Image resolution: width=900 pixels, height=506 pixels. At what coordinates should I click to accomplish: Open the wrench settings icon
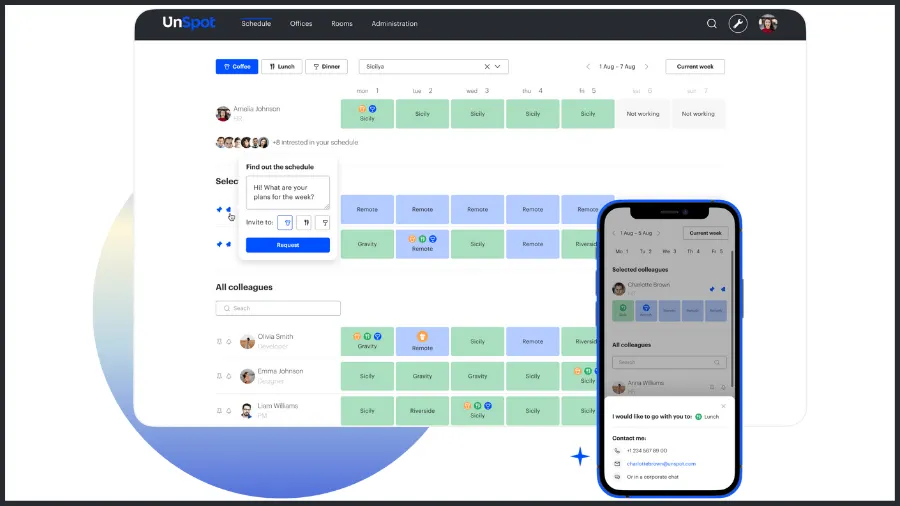pyautogui.click(x=738, y=24)
